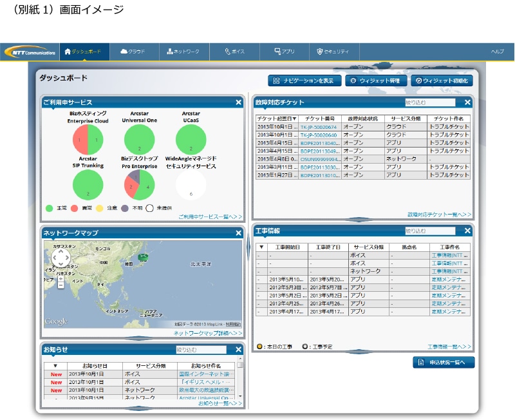Focus the 工事情報 filter field
Viewport: 515px width, 420px height.
coord(430,231)
